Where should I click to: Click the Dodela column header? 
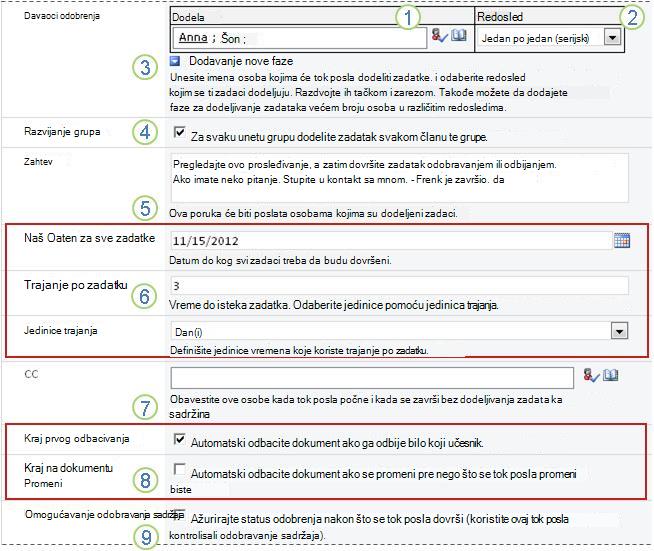188,17
